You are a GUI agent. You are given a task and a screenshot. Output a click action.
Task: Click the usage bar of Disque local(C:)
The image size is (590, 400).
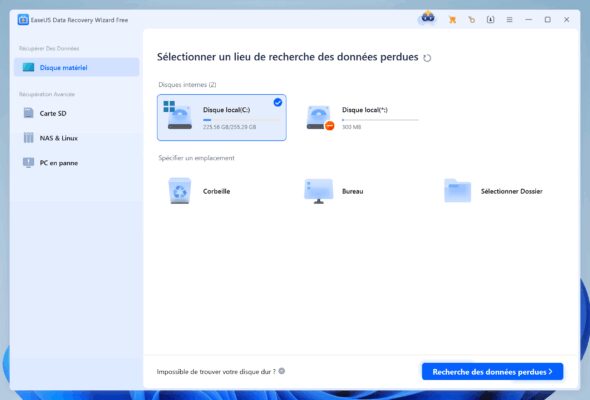click(241, 120)
